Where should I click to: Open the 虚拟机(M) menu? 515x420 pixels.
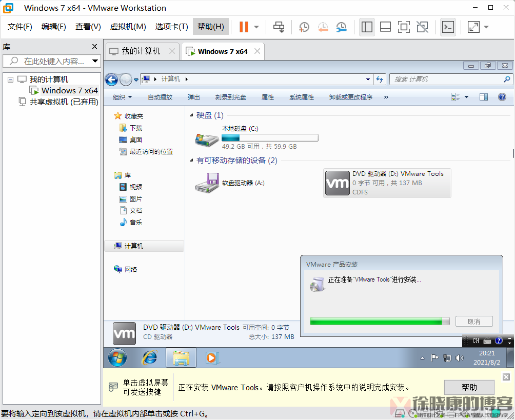pyautogui.click(x=128, y=27)
